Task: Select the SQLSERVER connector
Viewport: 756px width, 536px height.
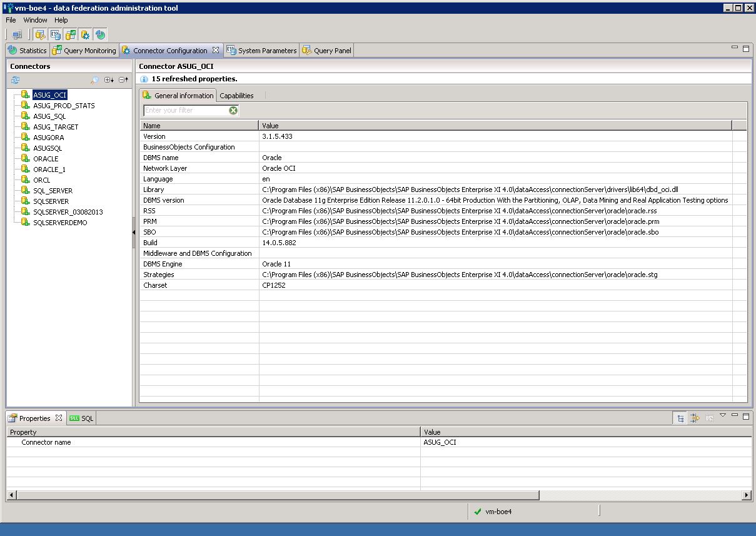Action: (51, 201)
